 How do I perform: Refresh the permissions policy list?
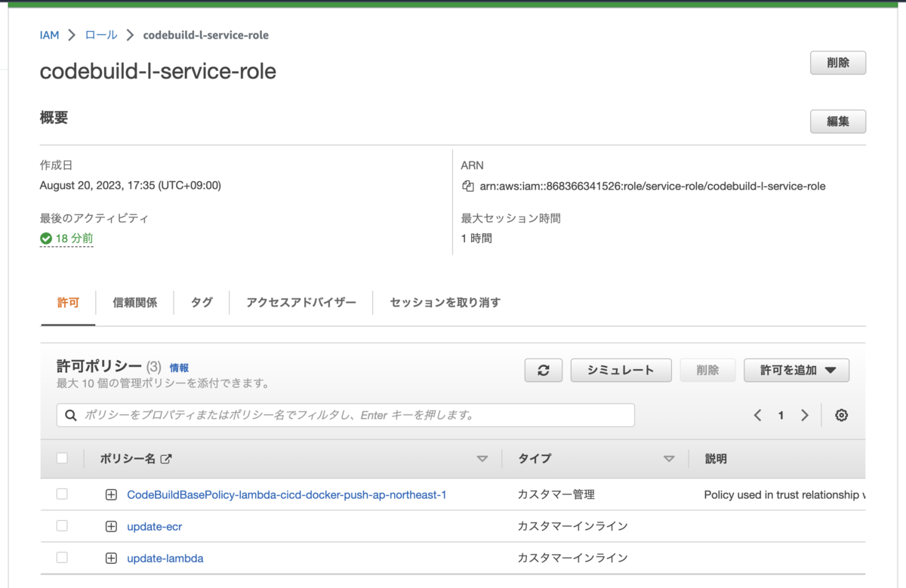pos(543,370)
